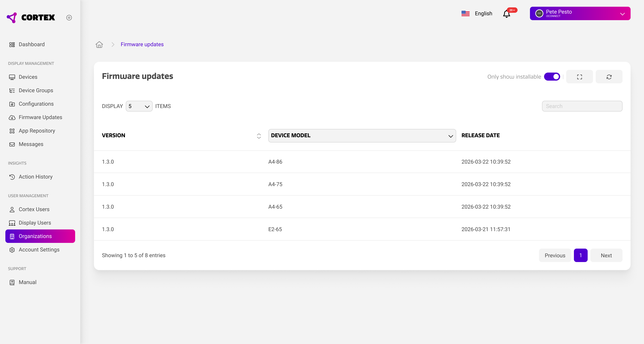Open the notifications bell
The height and width of the screenshot is (344, 644).
click(506, 14)
